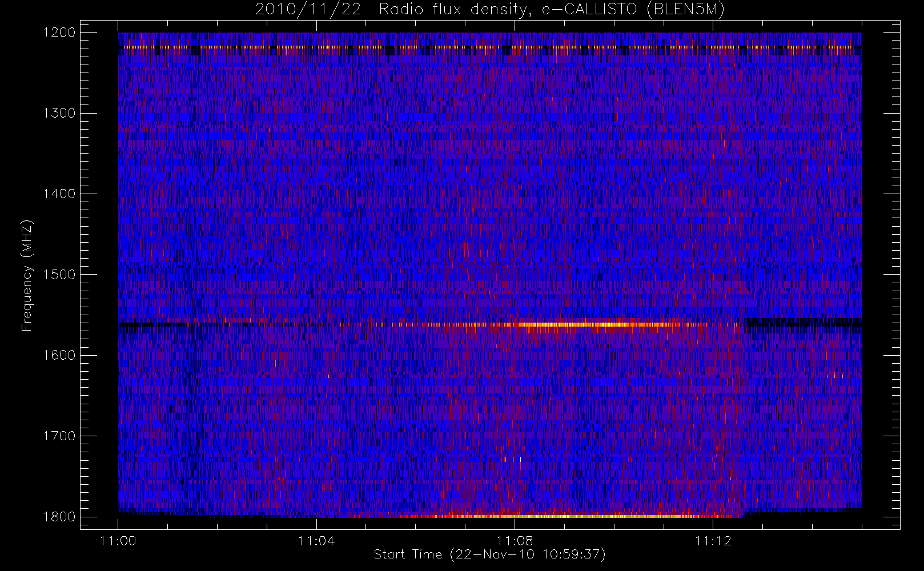The height and width of the screenshot is (571, 924).
Task: Click the 11:00 time tick label
Action: coord(118,541)
